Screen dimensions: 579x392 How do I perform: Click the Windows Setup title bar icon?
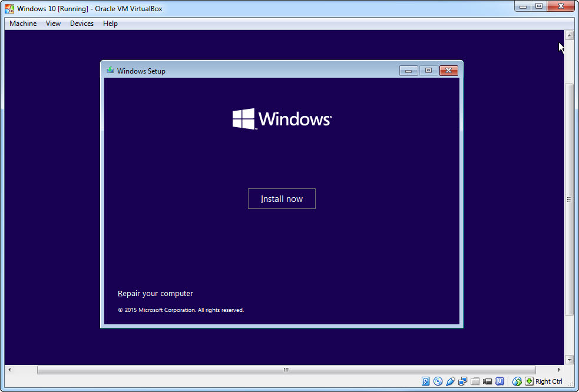point(110,70)
